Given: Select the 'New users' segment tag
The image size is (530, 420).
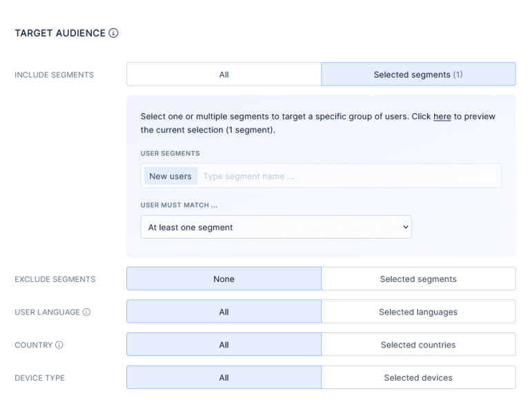Looking at the screenshot, I should click(170, 177).
